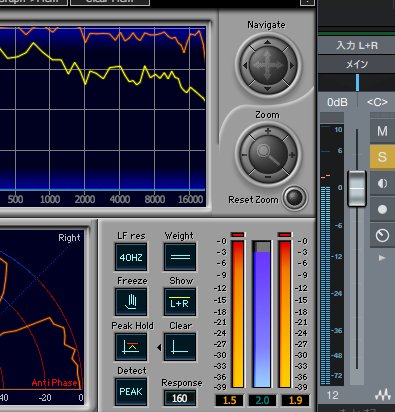Click the magnifier in the Zoom pad

(268, 155)
